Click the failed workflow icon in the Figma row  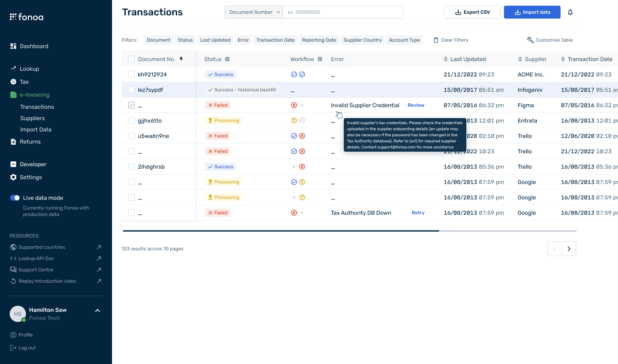(294, 105)
